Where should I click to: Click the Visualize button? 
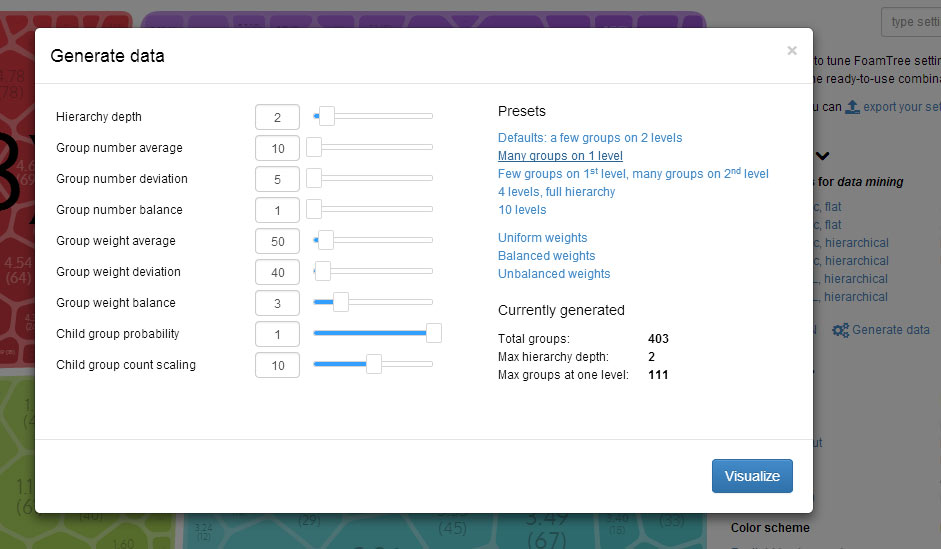coord(752,476)
